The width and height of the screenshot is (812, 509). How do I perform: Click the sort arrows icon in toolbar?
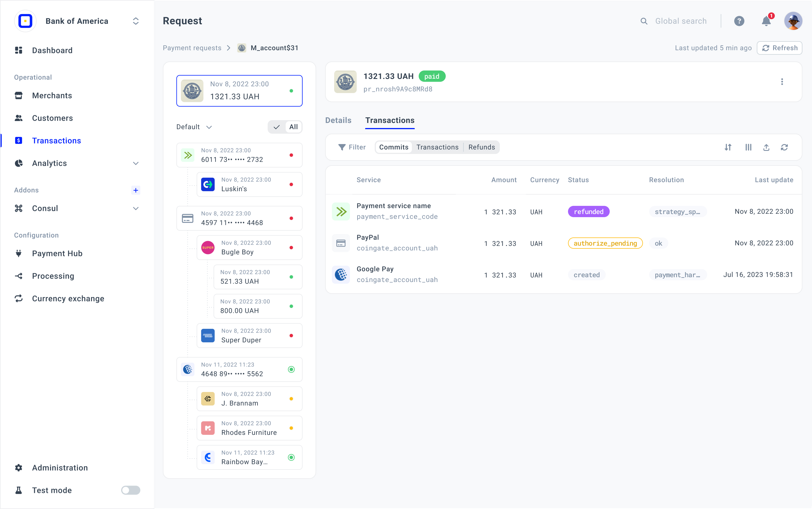click(x=728, y=147)
